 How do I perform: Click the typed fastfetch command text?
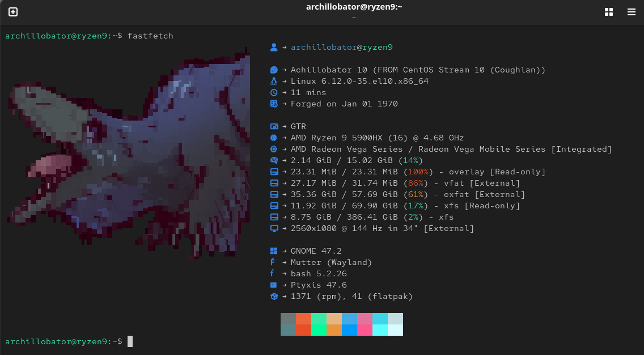pos(150,36)
